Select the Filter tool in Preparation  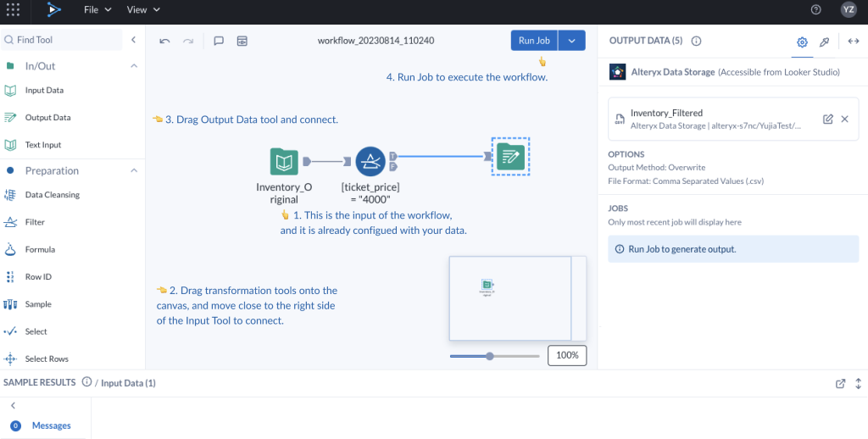pyautogui.click(x=35, y=222)
